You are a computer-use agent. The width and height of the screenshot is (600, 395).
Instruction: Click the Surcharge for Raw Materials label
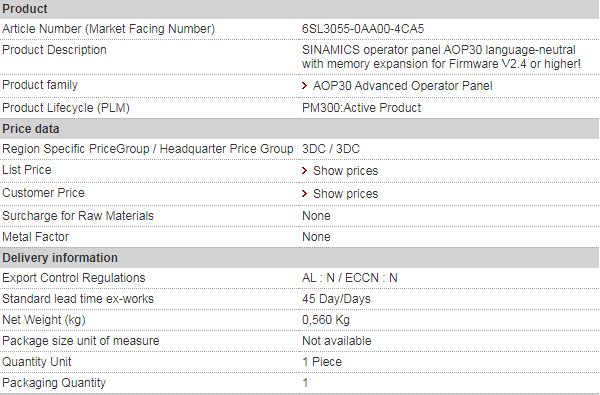click(78, 216)
